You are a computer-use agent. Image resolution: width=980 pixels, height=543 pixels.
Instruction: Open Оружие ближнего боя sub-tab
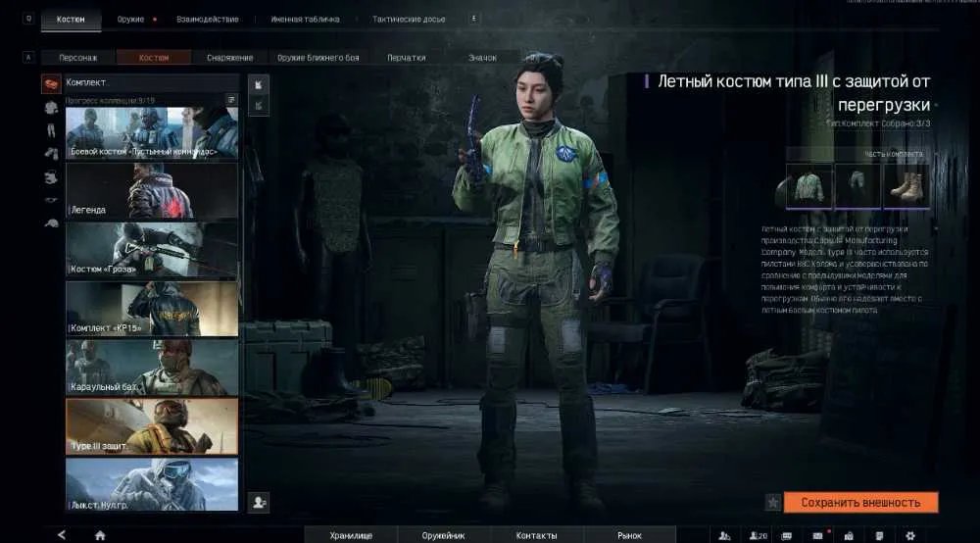click(318, 58)
